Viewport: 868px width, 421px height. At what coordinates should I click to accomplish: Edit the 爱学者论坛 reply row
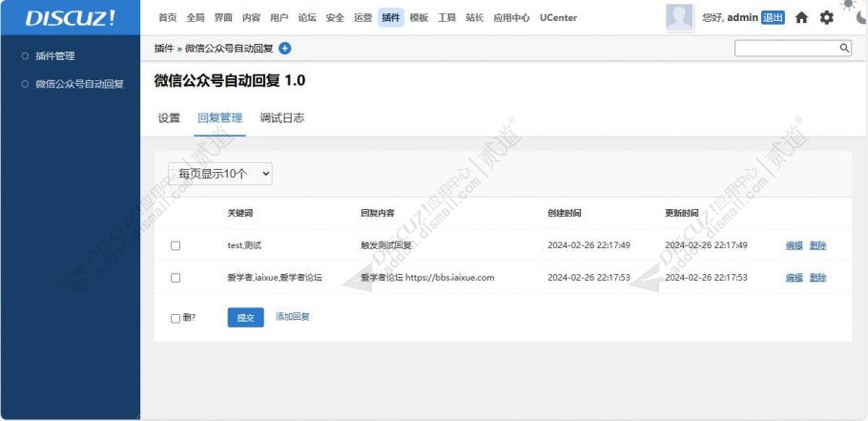pos(794,278)
